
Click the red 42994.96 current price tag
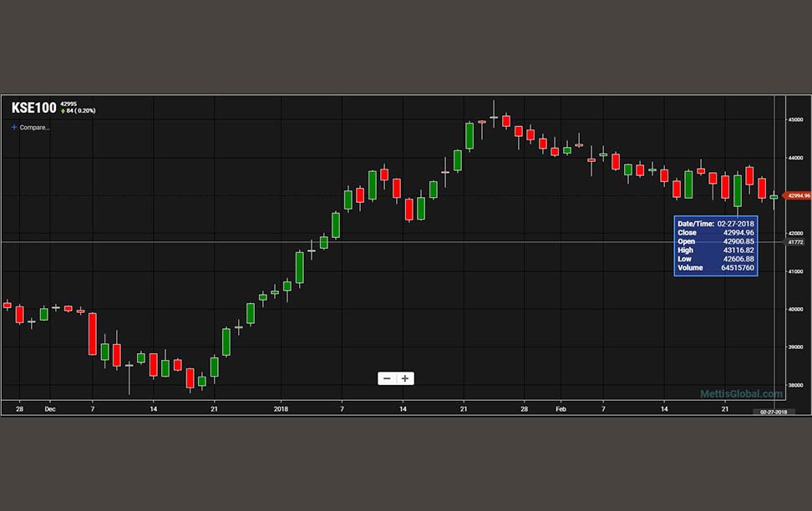coord(798,195)
